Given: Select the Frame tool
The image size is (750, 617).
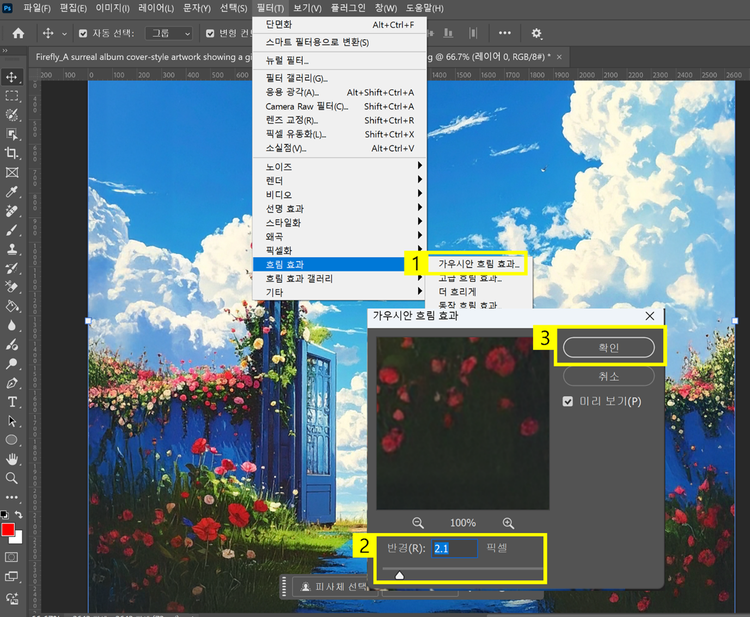Looking at the screenshot, I should 11,173.
